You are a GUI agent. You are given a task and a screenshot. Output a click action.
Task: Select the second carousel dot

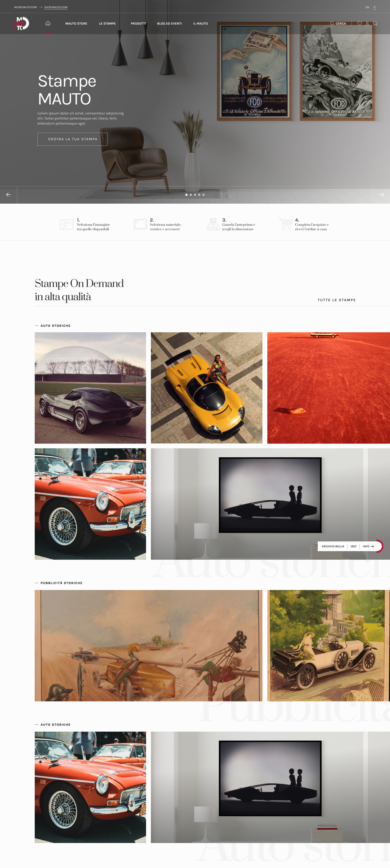point(191,195)
